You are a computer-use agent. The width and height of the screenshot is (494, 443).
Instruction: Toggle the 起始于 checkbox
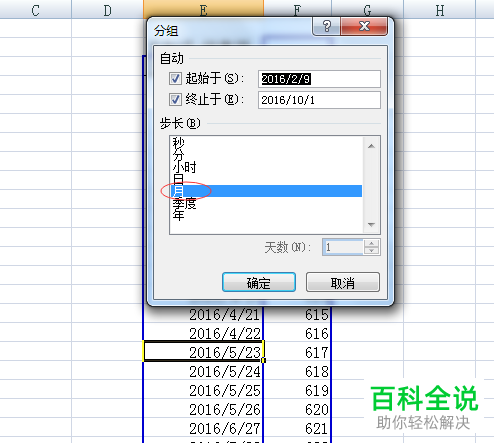[x=175, y=79]
